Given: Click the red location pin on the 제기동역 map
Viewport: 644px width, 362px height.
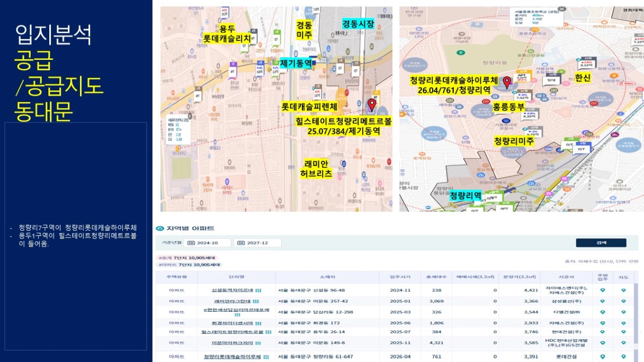Looking at the screenshot, I should [x=372, y=105].
